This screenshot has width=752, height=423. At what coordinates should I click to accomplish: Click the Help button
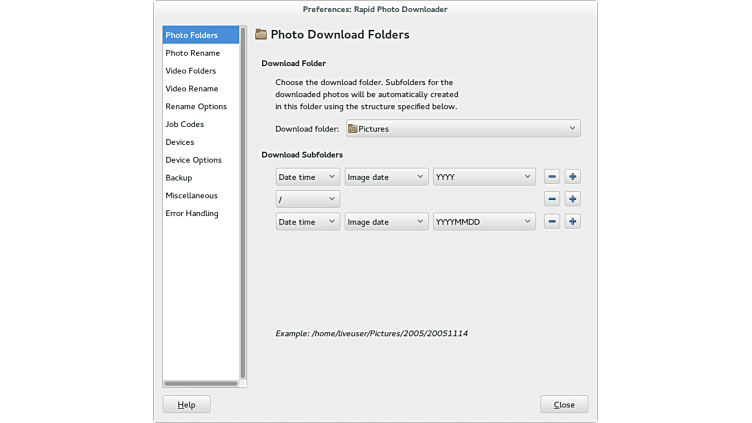pos(186,405)
